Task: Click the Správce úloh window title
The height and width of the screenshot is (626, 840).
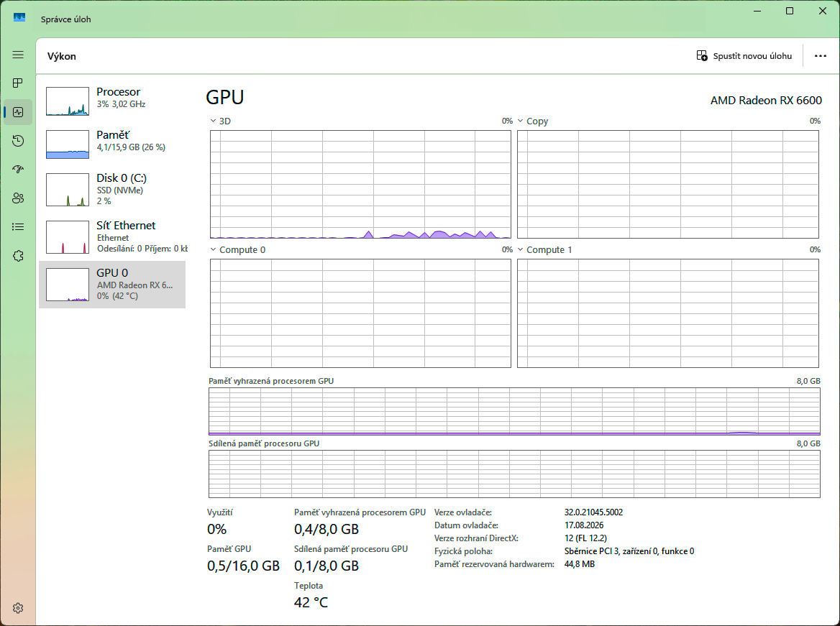Action: pyautogui.click(x=66, y=19)
